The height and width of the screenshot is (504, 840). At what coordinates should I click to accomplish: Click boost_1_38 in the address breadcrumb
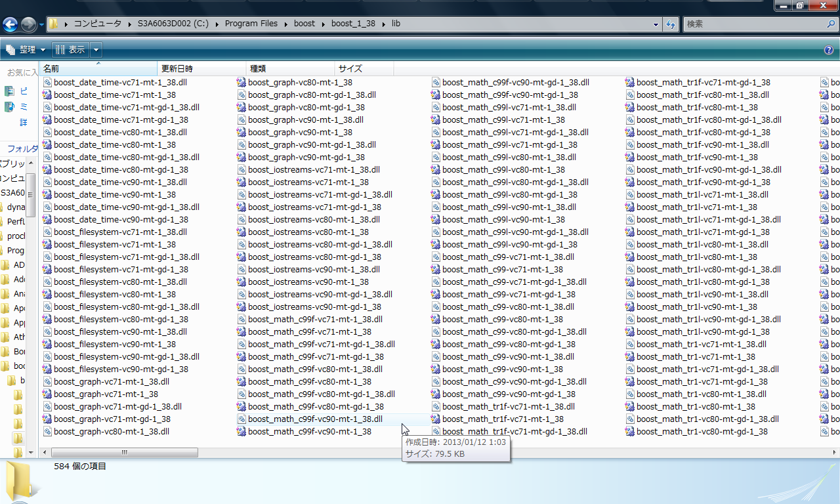pyautogui.click(x=353, y=24)
